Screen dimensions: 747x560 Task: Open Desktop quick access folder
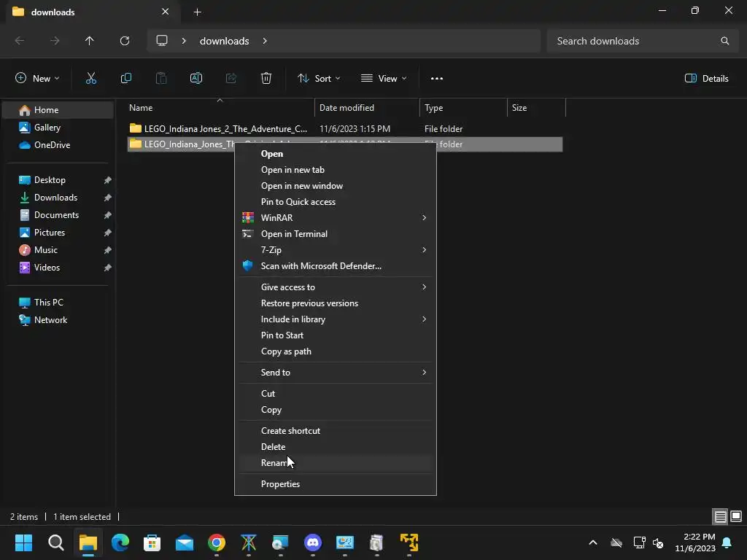pyautogui.click(x=58, y=180)
